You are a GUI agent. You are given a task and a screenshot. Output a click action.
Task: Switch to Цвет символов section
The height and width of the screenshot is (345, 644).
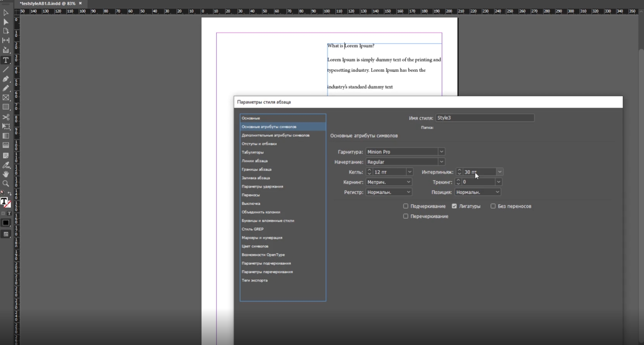point(255,246)
